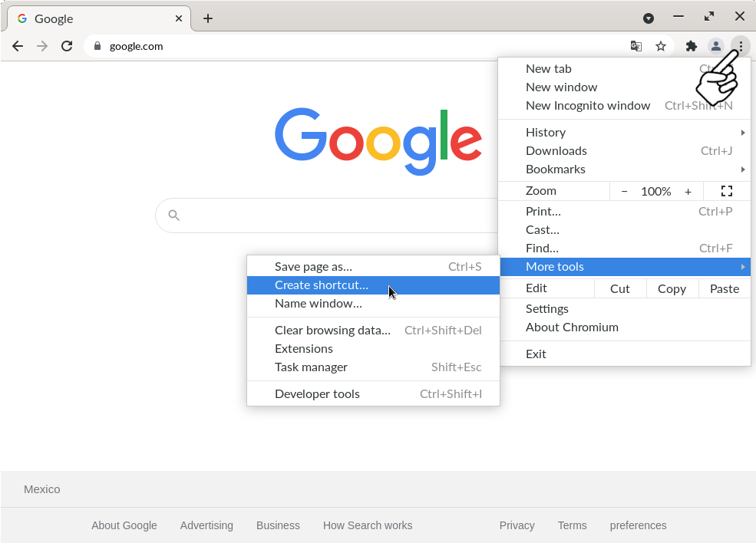756x543 pixels.
Task: Click the Paste button in Edit row
Action: tap(725, 288)
